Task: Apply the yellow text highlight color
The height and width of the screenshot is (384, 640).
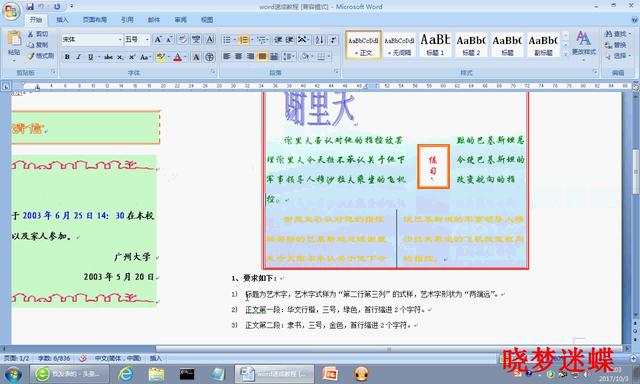Action: click(160, 57)
